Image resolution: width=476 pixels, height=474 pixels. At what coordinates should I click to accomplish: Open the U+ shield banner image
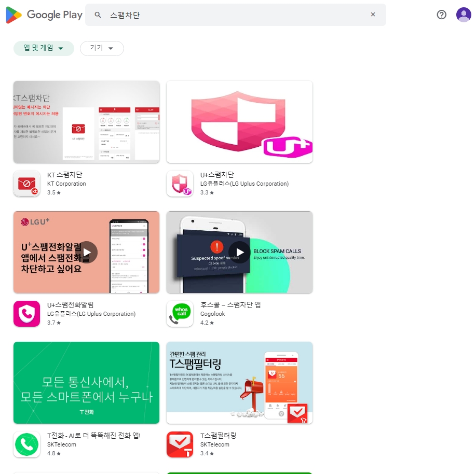[x=239, y=122]
